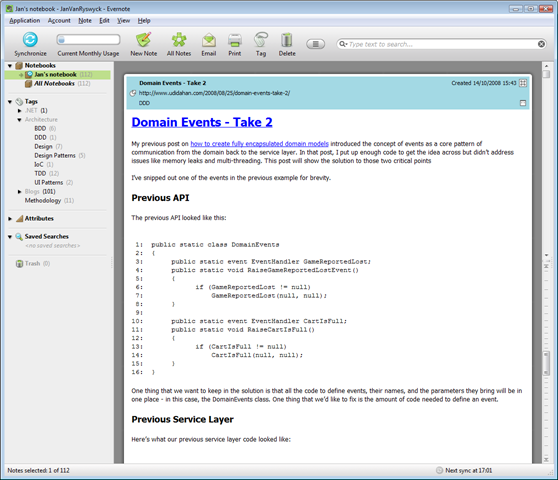Show All Notes via toolbar icon
The height and width of the screenshot is (480, 558).
click(x=179, y=39)
